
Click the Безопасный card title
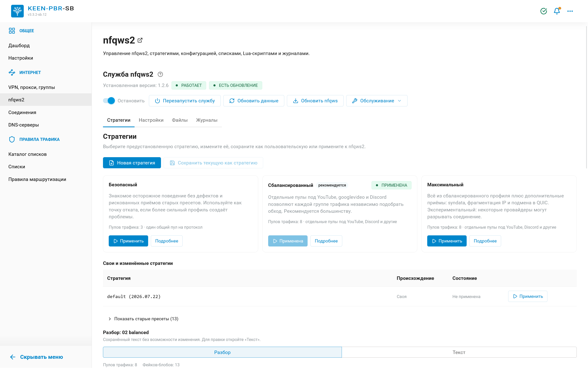pyautogui.click(x=123, y=185)
